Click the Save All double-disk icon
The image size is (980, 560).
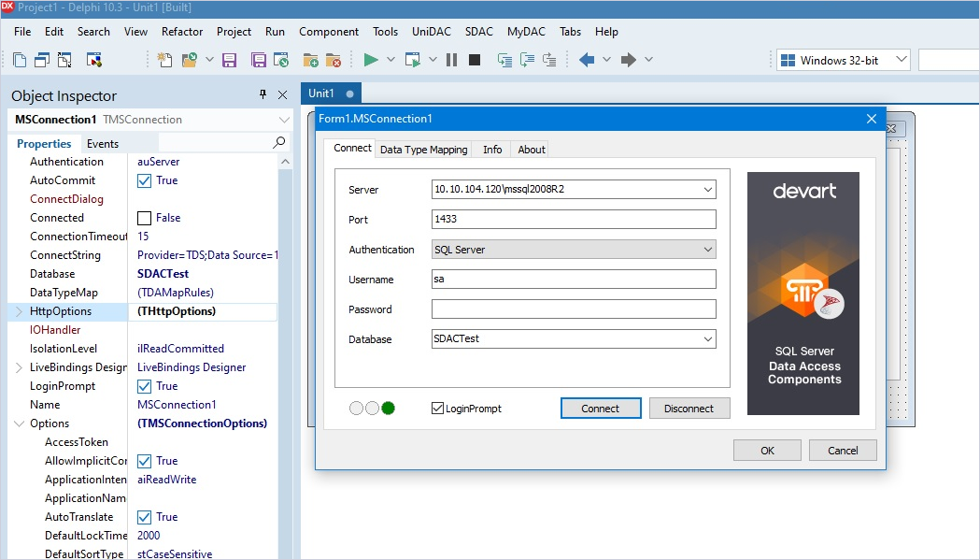coord(258,60)
